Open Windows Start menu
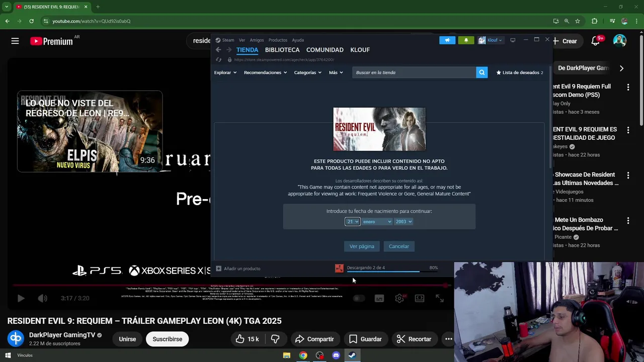The width and height of the screenshot is (644, 362). click(8, 355)
